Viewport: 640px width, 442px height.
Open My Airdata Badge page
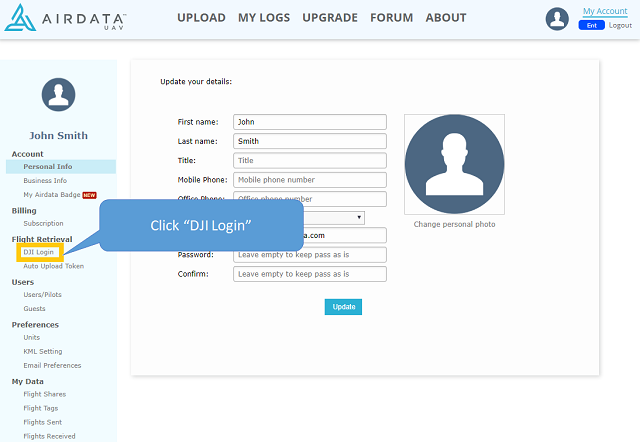point(52,195)
